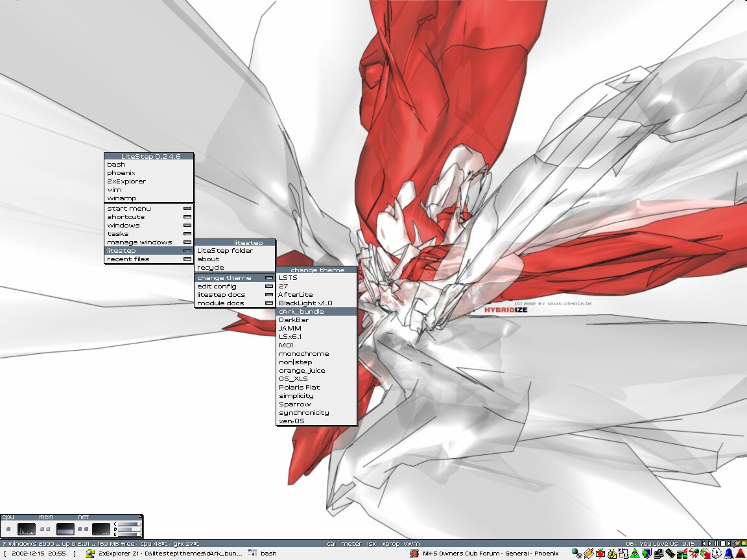747x560 pixels.
Task: Pause the currently playing song
Action: click(717, 544)
